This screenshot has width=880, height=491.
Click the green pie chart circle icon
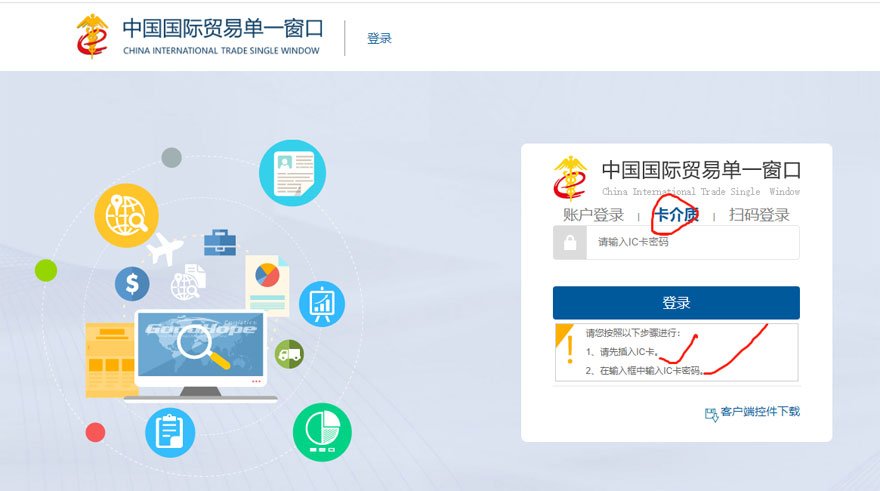(x=322, y=431)
